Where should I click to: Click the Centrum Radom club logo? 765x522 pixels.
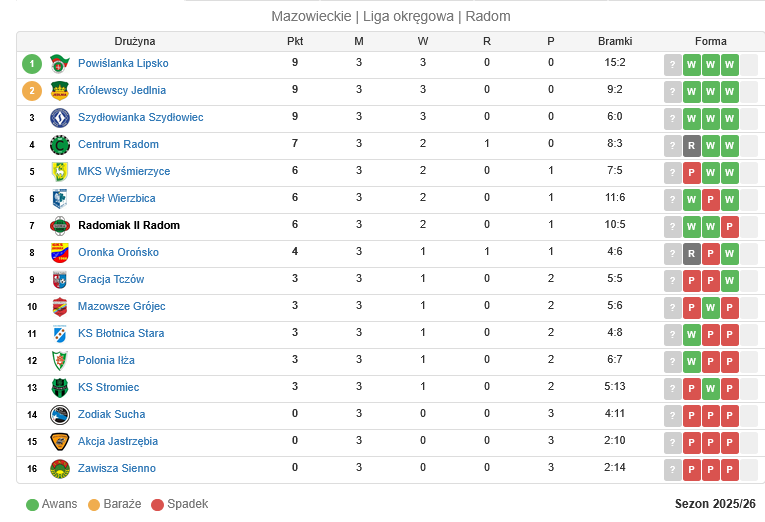pos(60,145)
